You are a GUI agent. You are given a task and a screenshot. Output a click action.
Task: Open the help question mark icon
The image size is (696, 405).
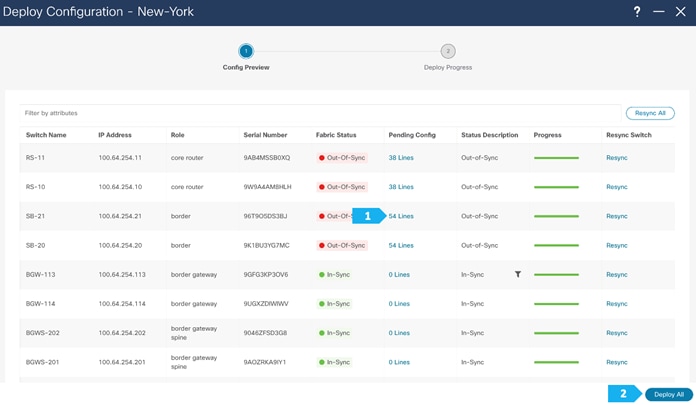click(637, 12)
